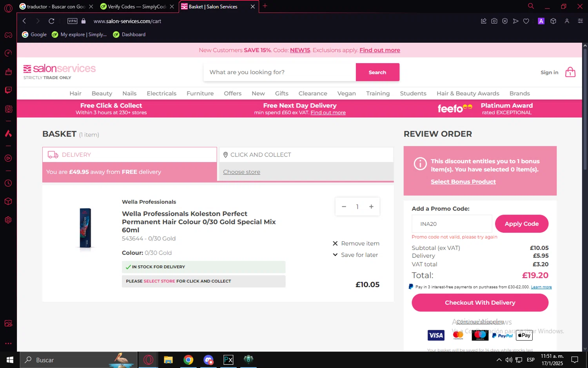Viewport: 588px width, 368px height.
Task: Open the history clock sidebar icon
Action: (8, 183)
